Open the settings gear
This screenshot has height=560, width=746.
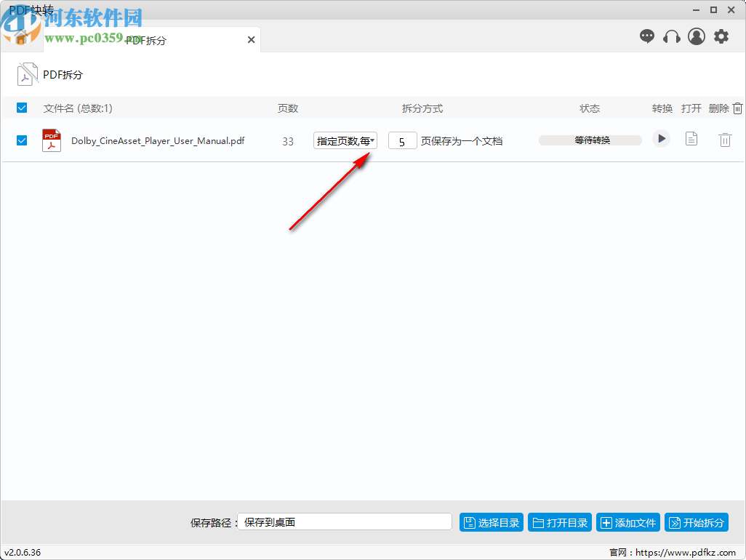[721, 36]
